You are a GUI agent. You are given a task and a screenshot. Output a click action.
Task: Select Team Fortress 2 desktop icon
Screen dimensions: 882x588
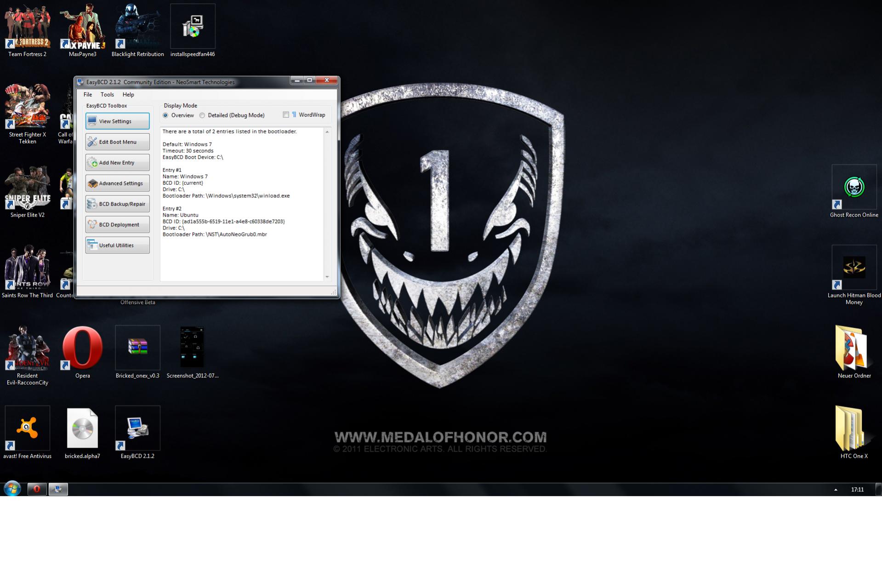click(x=27, y=30)
